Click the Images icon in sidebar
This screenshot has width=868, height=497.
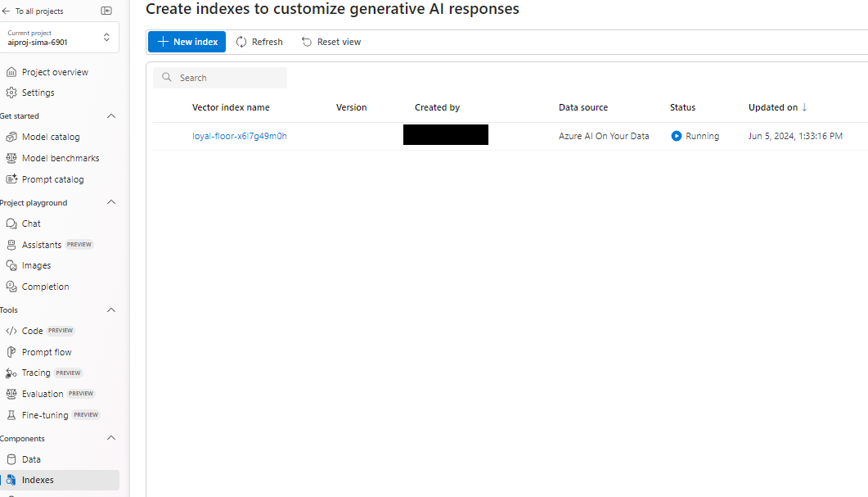point(11,265)
